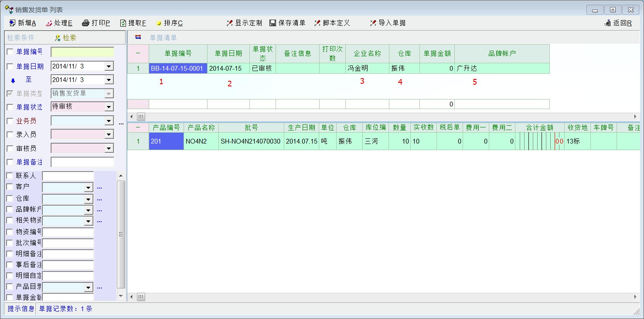Click in the 单据备注 text field
Image resolution: width=644 pixels, height=319 pixels.
[x=82, y=162]
